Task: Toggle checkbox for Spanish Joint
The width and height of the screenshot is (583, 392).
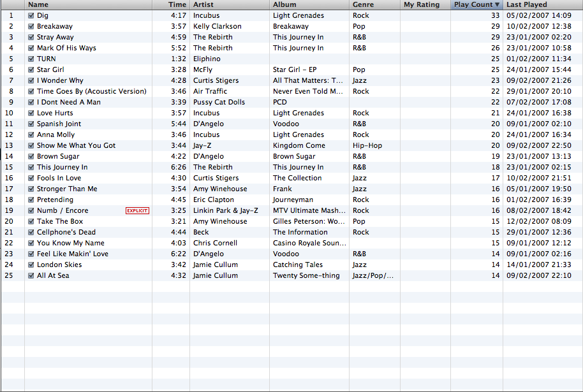Action: (31, 124)
